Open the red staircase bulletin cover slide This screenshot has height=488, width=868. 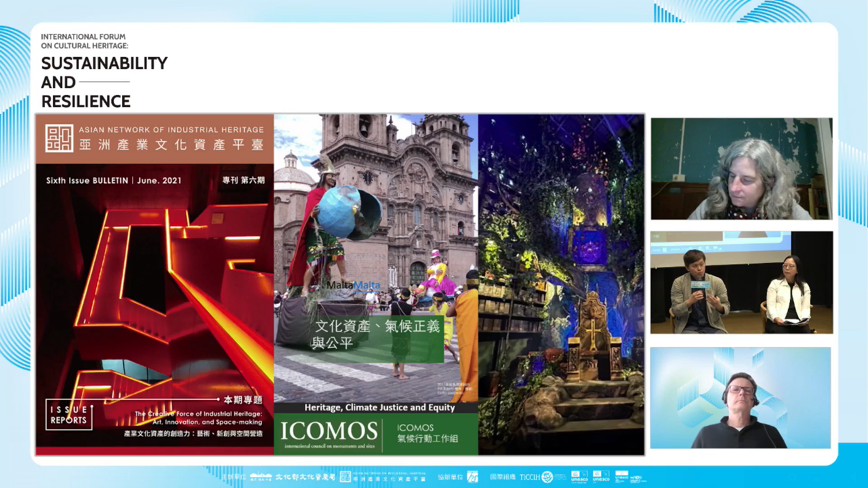click(x=155, y=285)
